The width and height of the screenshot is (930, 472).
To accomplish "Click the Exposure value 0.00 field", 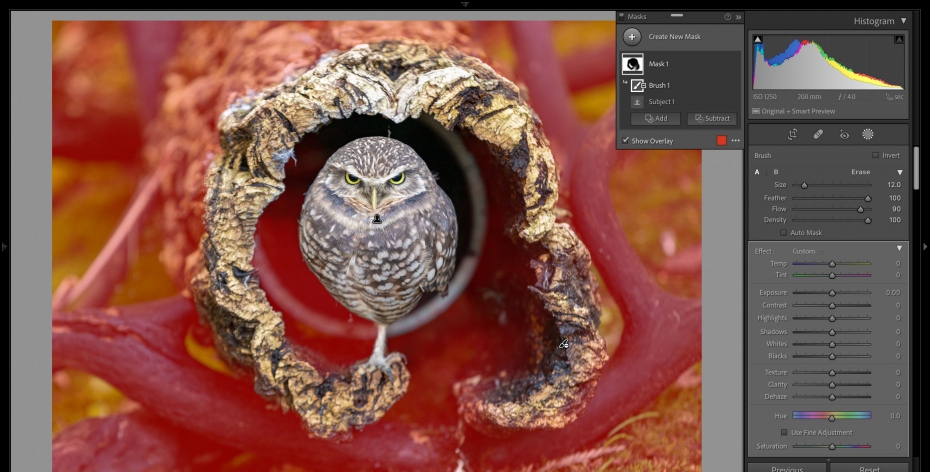I will [893, 292].
